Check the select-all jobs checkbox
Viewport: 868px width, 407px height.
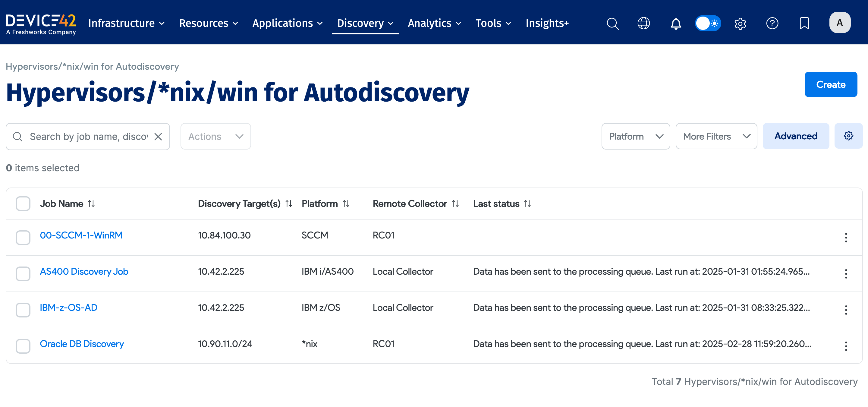point(23,203)
